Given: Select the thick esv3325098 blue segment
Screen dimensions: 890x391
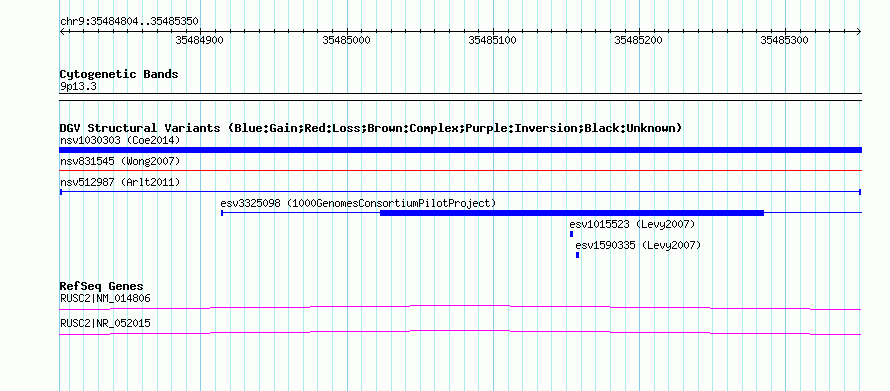Looking at the screenshot, I should click(572, 213).
